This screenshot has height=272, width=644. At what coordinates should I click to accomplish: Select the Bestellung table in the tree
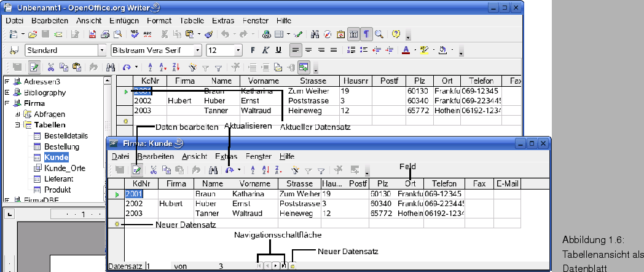click(x=61, y=146)
